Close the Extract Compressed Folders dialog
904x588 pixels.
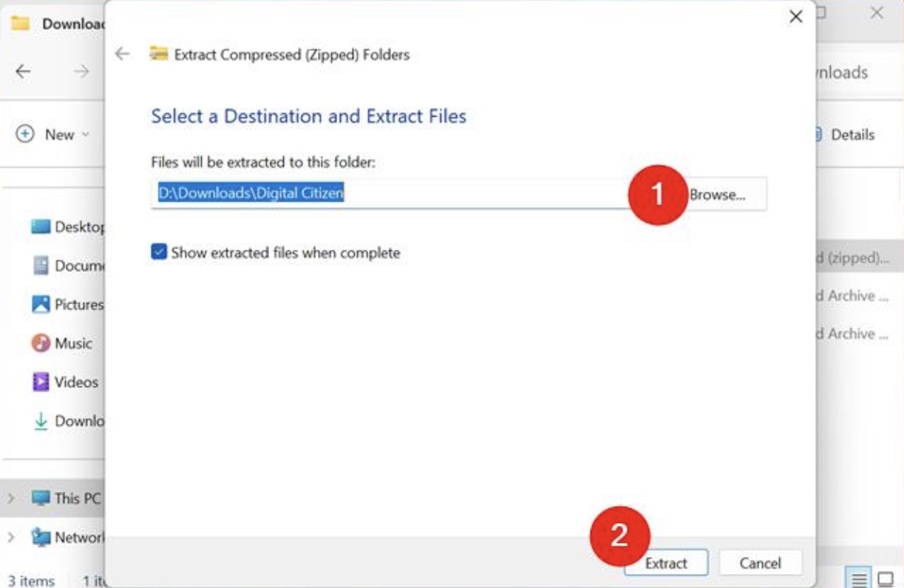pos(796,16)
